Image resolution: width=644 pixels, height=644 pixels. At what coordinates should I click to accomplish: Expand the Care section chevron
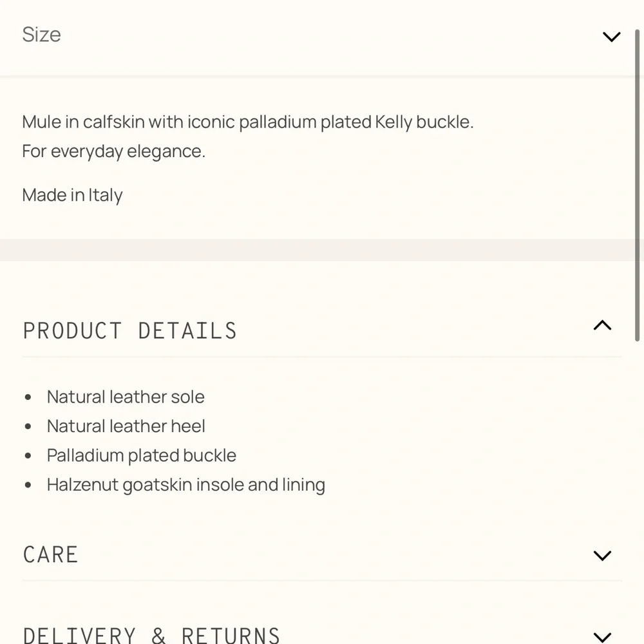click(x=602, y=555)
